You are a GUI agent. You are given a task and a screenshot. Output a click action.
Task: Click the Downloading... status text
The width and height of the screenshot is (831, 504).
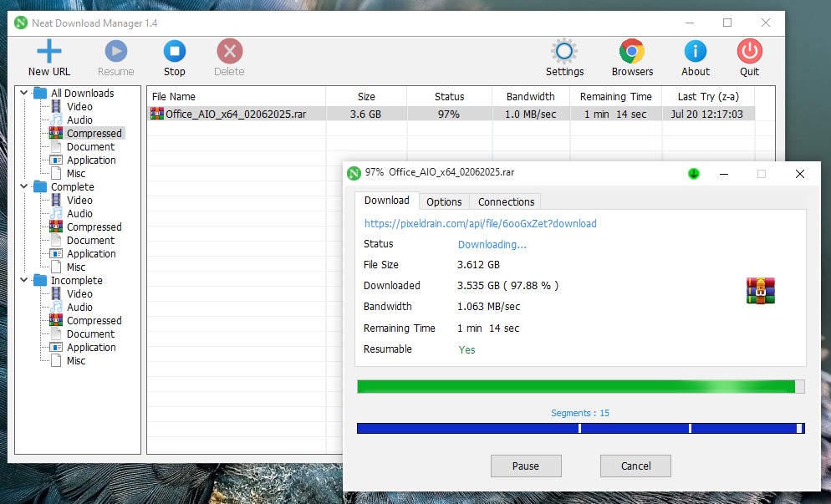click(x=492, y=244)
